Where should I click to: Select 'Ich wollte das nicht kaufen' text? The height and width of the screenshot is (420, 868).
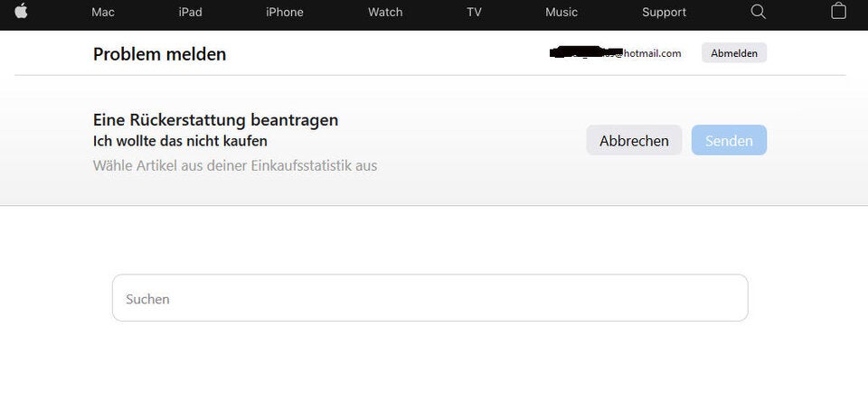pyautogui.click(x=180, y=141)
